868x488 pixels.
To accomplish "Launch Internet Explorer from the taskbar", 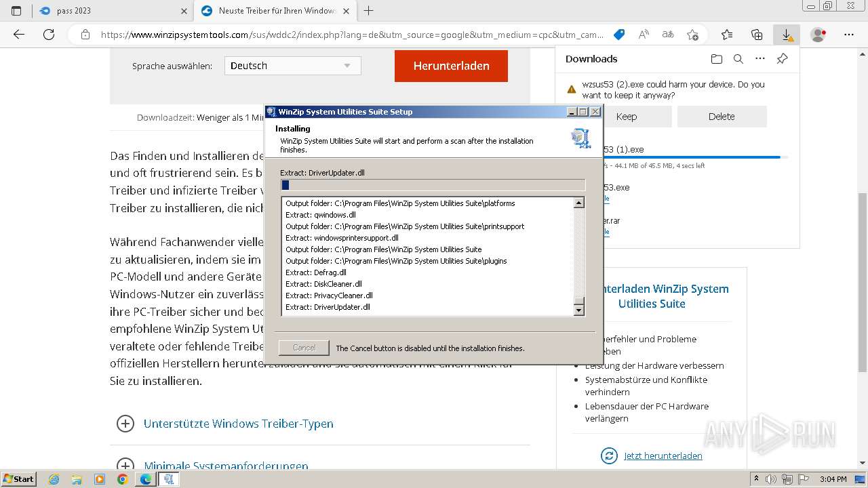I will pyautogui.click(x=54, y=479).
